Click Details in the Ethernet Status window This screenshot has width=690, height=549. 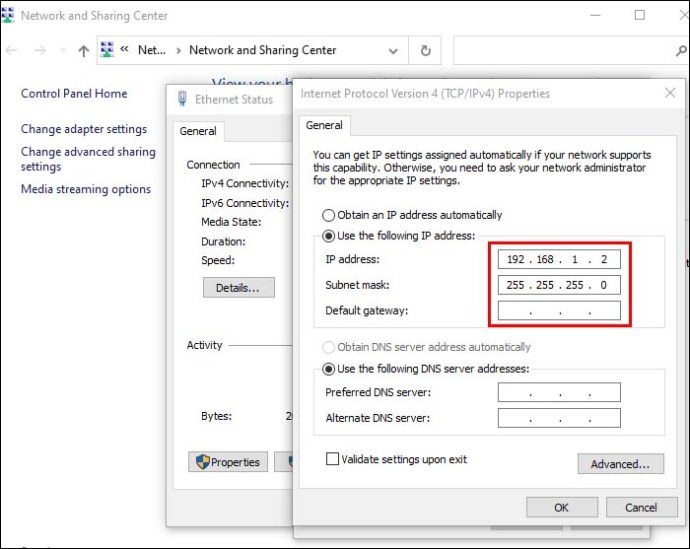pos(238,288)
